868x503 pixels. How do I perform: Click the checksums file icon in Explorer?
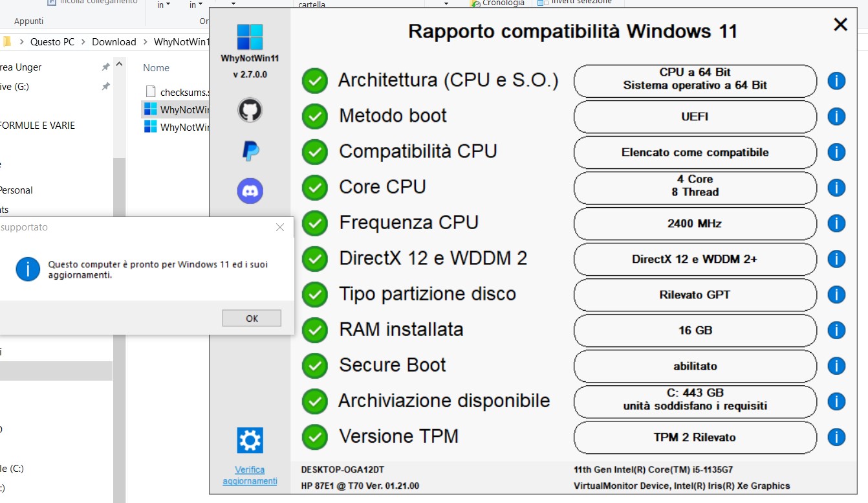click(151, 91)
